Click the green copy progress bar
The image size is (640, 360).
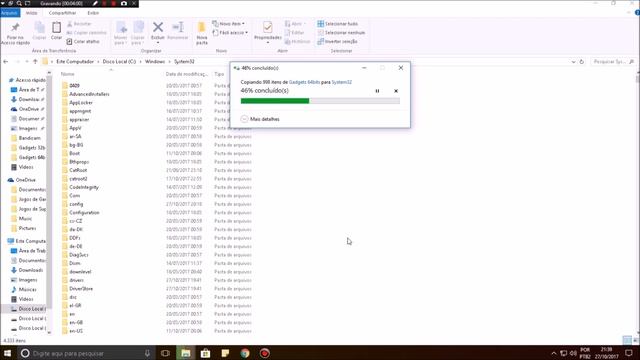(320, 101)
